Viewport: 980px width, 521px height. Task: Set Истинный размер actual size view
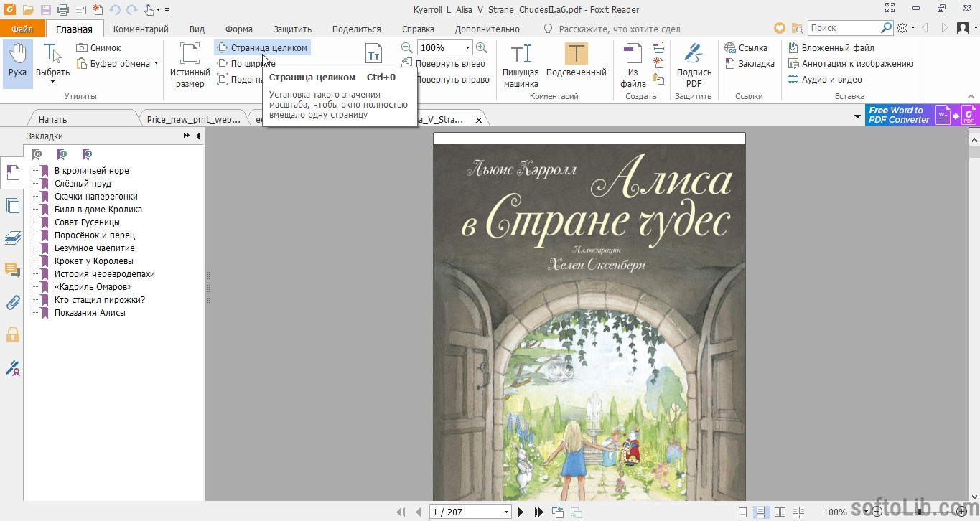click(x=190, y=65)
